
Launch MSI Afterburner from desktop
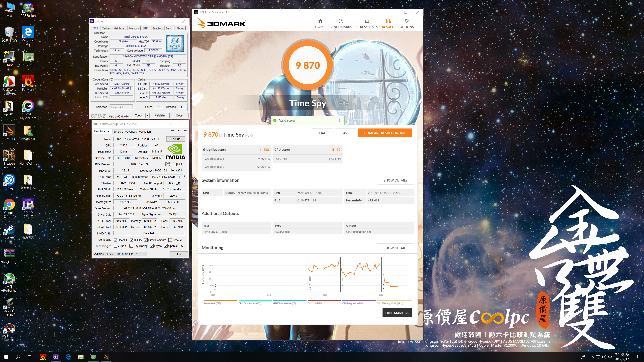tap(9, 283)
